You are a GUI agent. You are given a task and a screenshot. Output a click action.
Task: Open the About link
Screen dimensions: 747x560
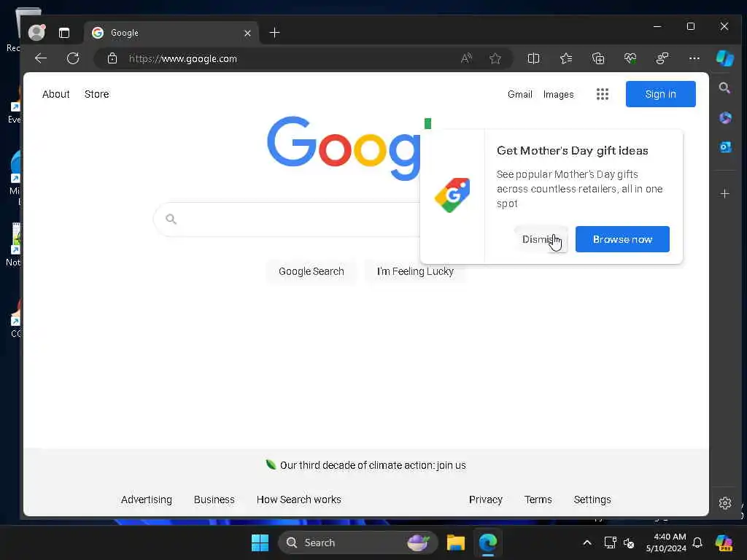point(55,94)
